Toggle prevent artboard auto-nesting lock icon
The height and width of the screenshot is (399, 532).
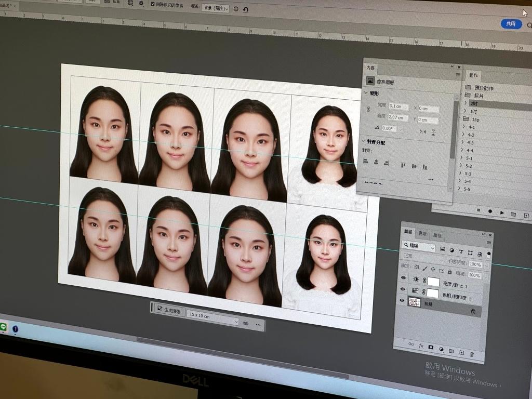click(442, 271)
